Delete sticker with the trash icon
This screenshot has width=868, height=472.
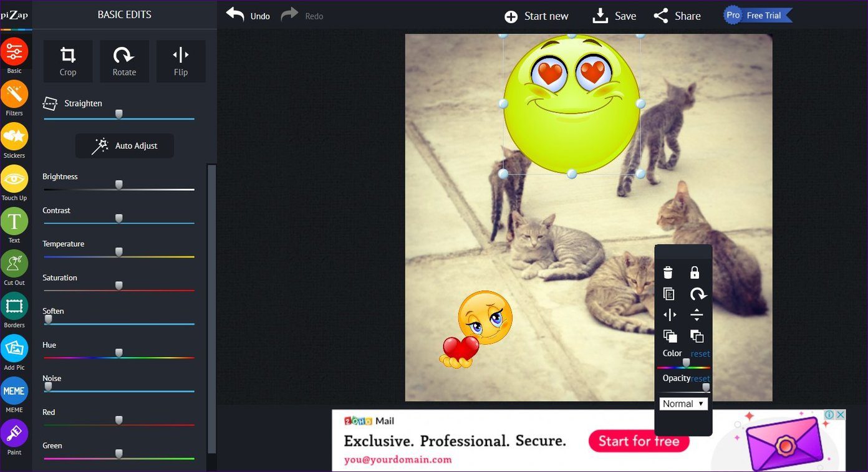pyautogui.click(x=668, y=272)
